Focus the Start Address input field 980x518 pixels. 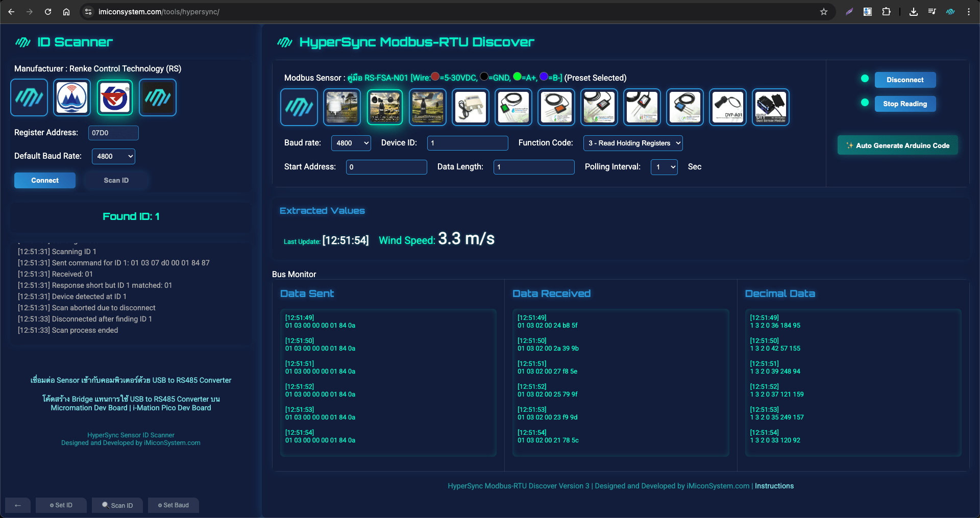pyautogui.click(x=386, y=167)
